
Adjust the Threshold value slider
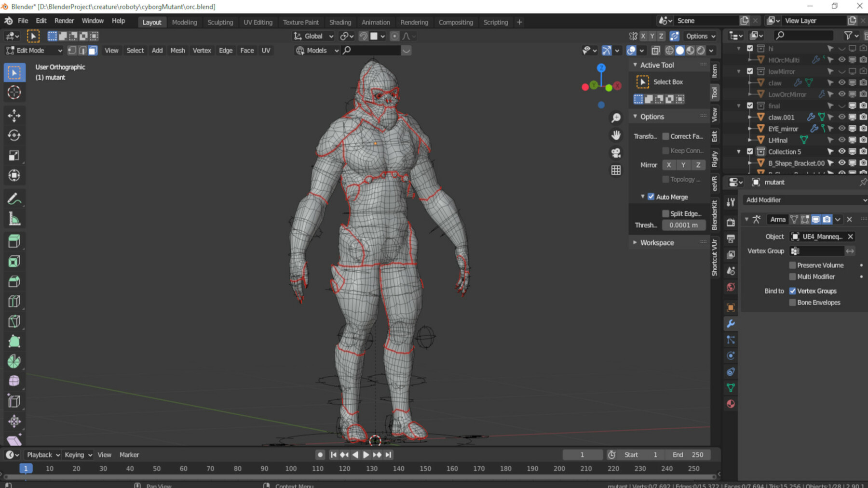(x=683, y=225)
